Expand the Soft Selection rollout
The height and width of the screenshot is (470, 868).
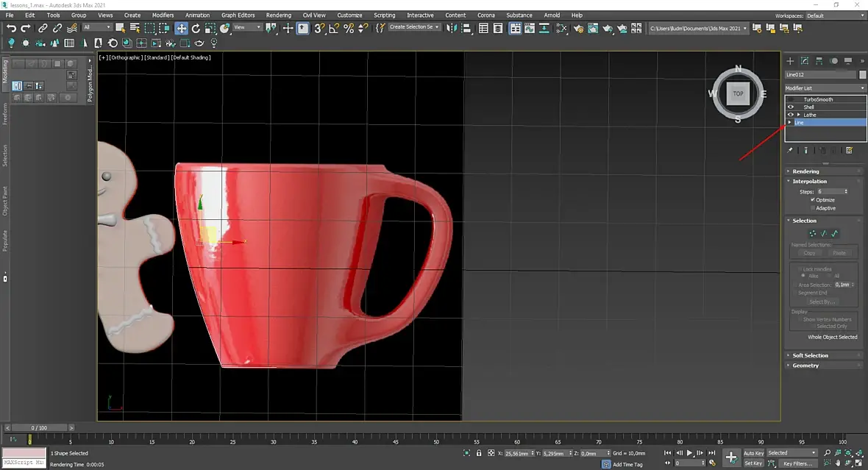click(x=810, y=355)
